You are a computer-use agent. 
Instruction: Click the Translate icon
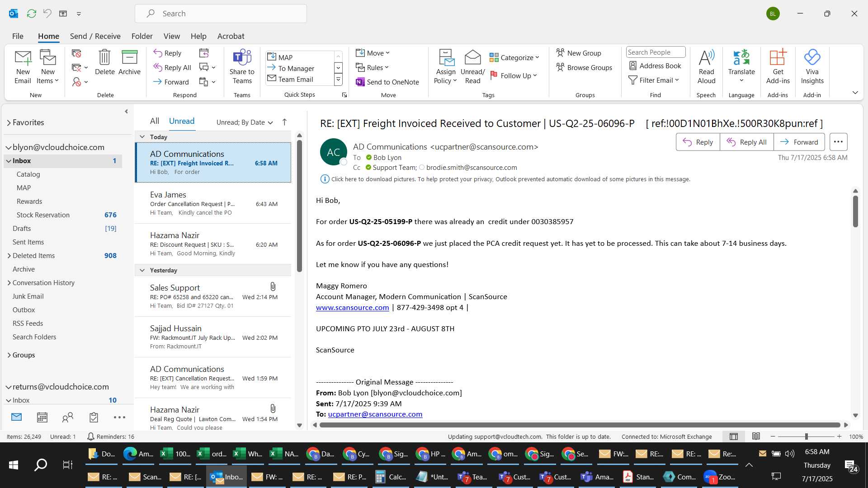pos(741,67)
